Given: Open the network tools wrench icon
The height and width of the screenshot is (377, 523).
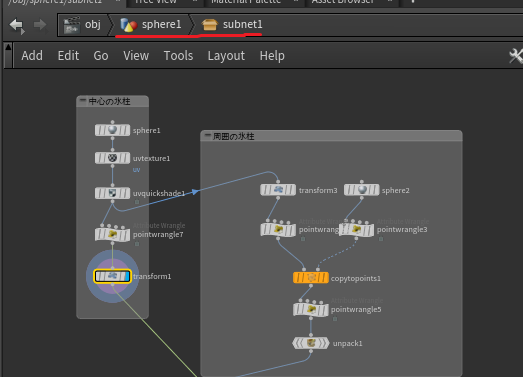Looking at the screenshot, I should click(516, 55).
